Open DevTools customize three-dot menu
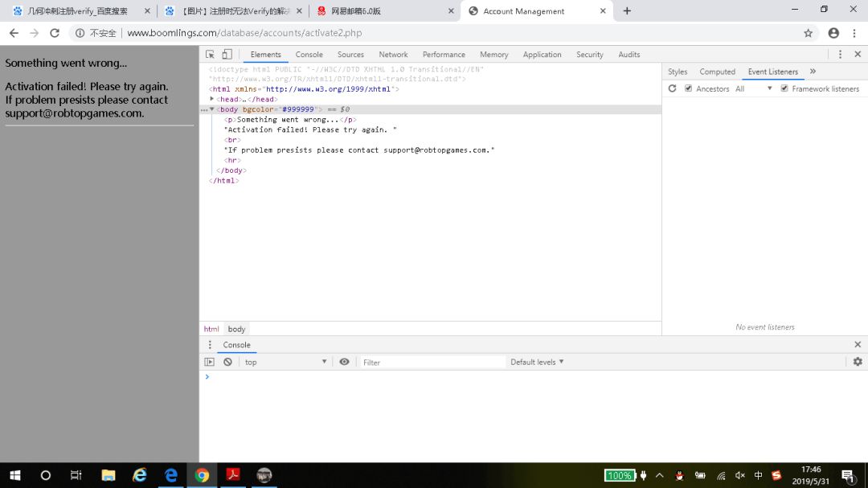Viewport: 868px width, 488px height. pyautogui.click(x=840, y=55)
